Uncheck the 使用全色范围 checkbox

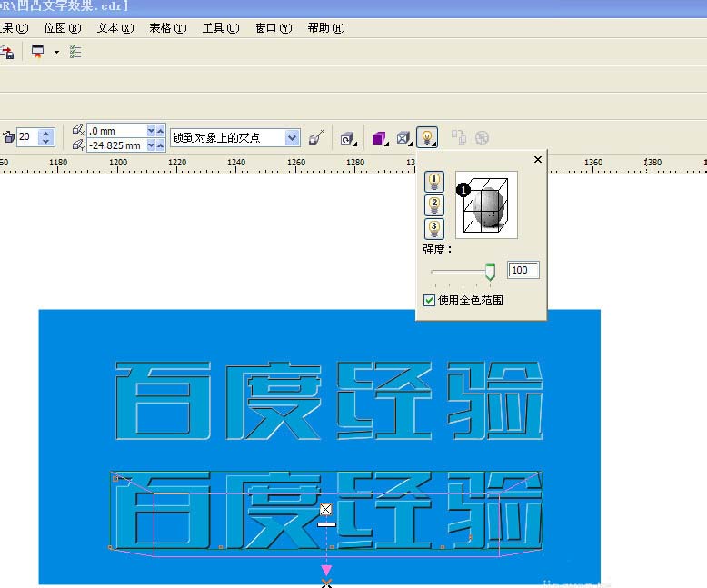click(x=429, y=300)
